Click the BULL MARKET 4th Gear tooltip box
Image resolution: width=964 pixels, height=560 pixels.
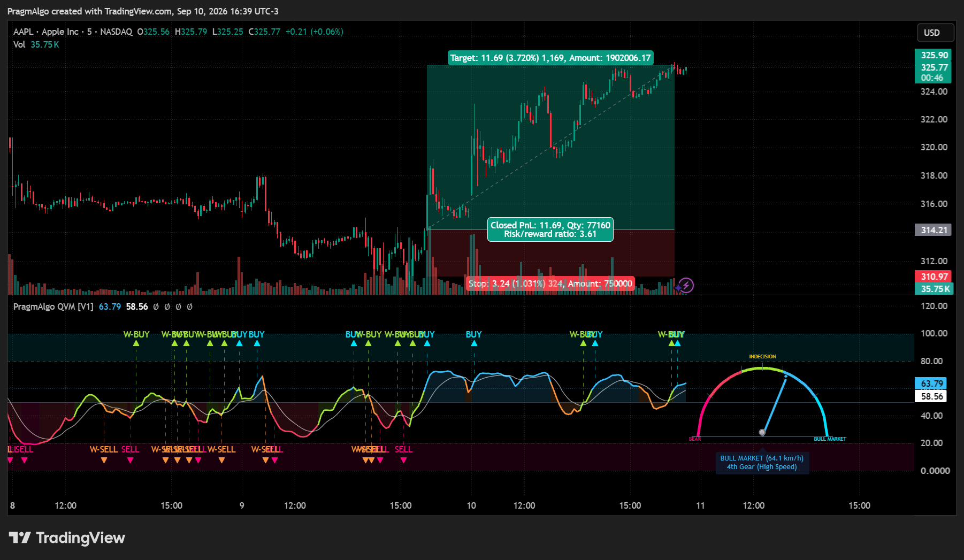pyautogui.click(x=762, y=463)
